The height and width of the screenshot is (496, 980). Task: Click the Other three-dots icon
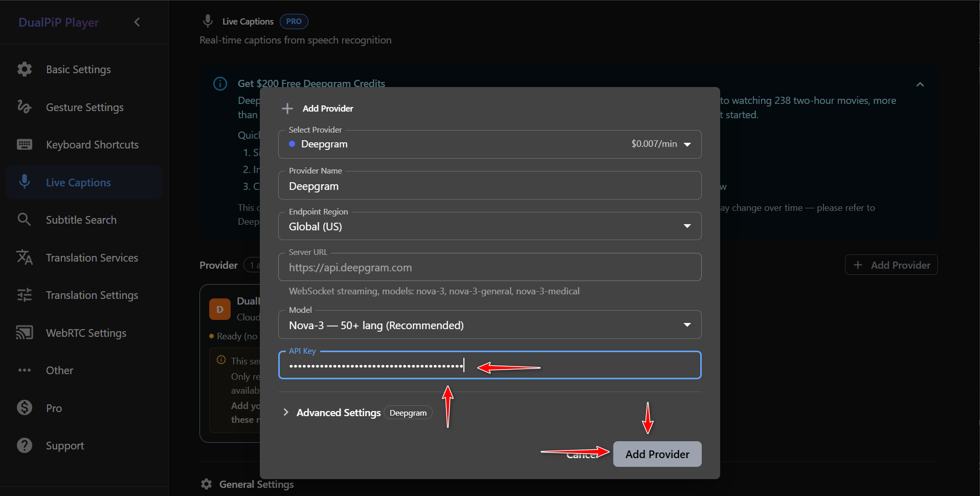25,370
